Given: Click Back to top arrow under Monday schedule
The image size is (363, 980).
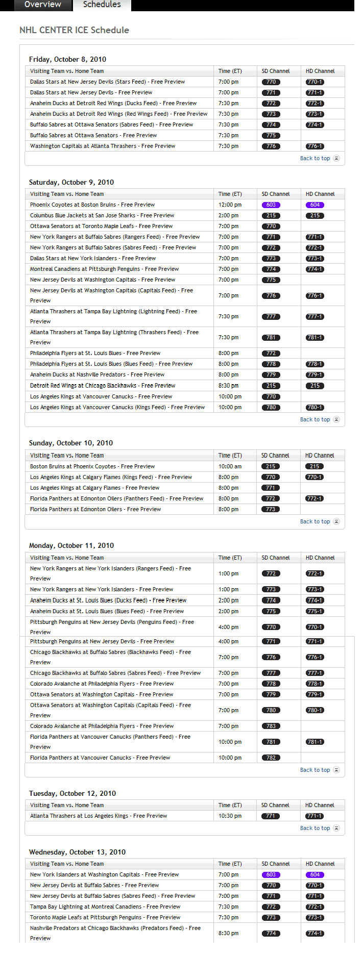Looking at the screenshot, I should click(x=336, y=770).
